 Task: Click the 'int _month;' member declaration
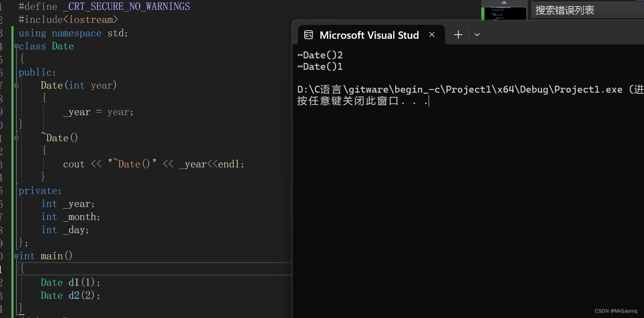pos(71,217)
